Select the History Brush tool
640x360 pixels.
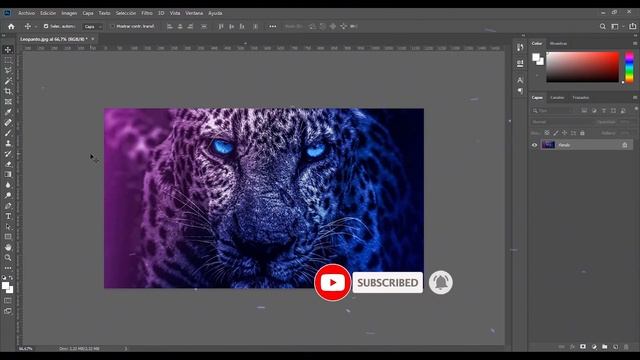[x=8, y=153]
